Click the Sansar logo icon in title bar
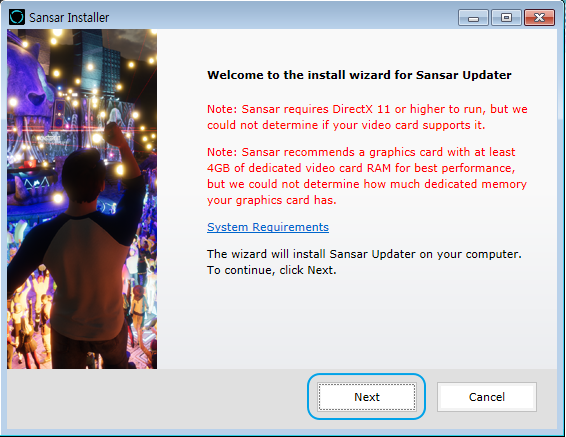The width and height of the screenshot is (566, 437). 17,17
